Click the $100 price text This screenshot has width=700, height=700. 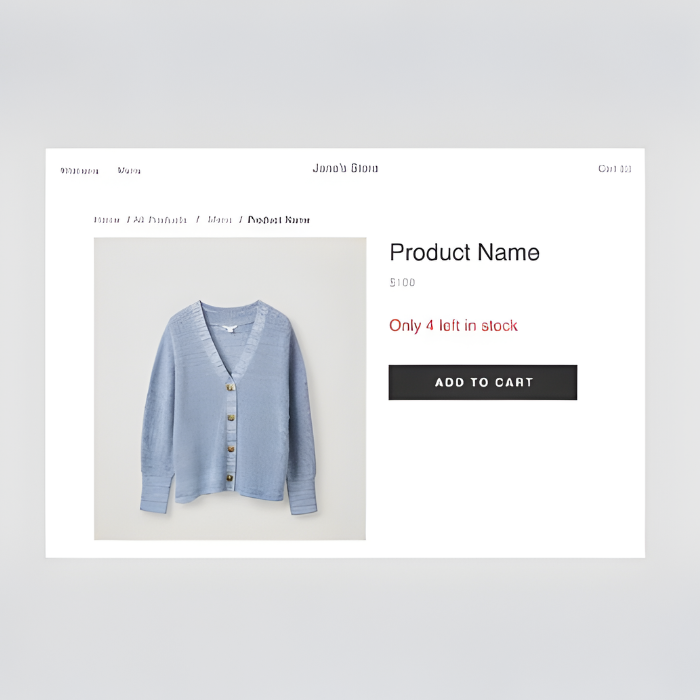point(402,282)
